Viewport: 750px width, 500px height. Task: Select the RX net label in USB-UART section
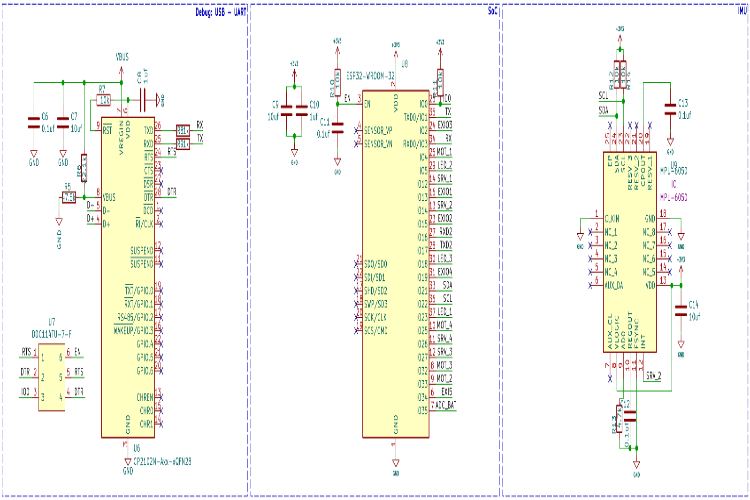coord(200,125)
